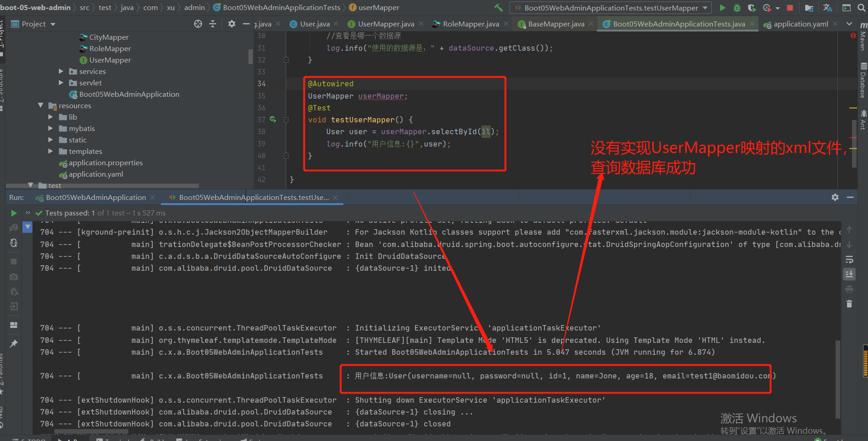Viewport: 868px width, 441px height.
Task: Collapse all in the Project panel
Action: [213, 24]
